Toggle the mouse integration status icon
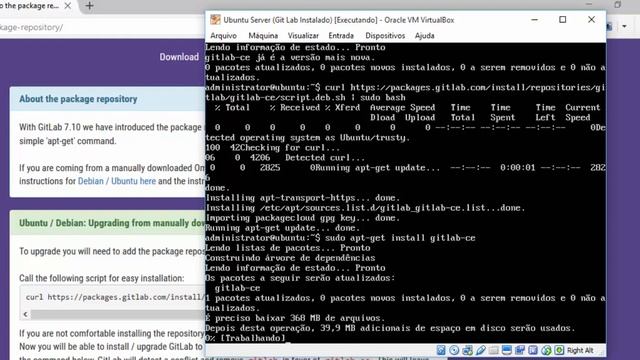 click(x=546, y=350)
